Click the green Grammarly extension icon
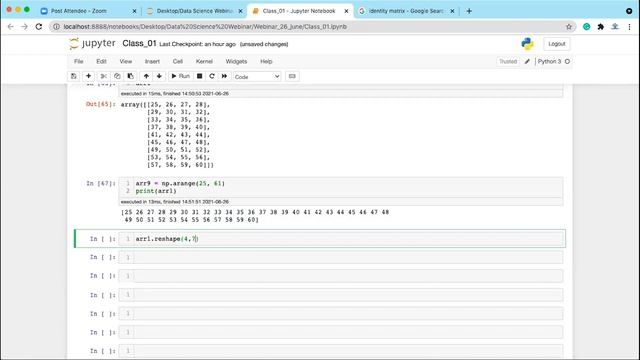Image resolution: width=640 pixels, height=360 pixels. (587, 27)
